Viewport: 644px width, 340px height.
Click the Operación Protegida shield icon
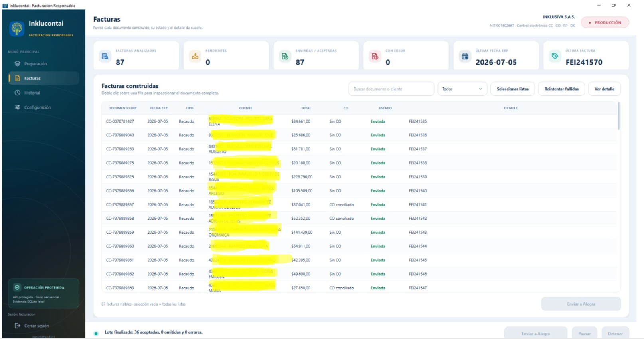[17, 287]
